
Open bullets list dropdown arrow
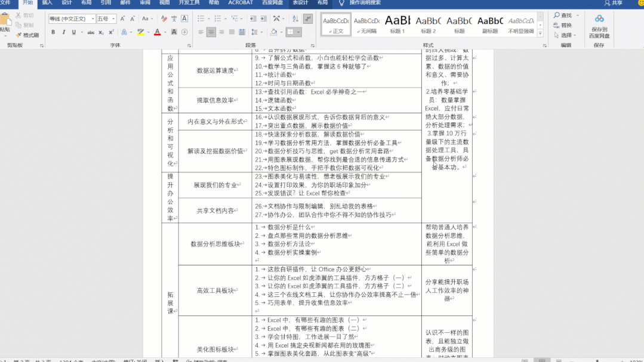[x=209, y=19]
